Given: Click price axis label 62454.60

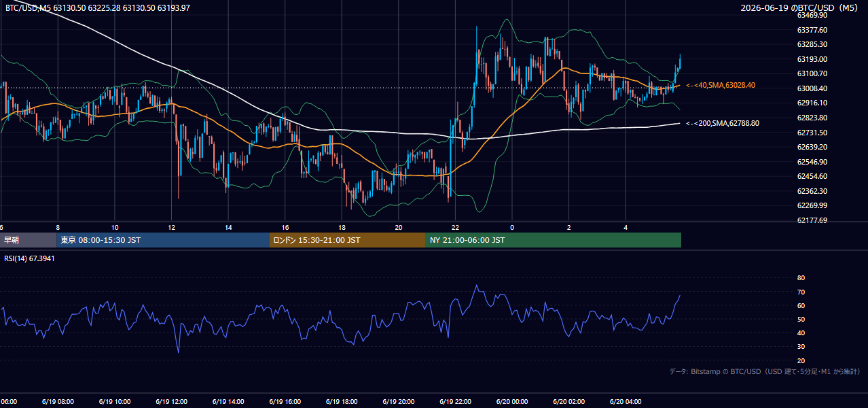Looking at the screenshot, I should coord(812,176).
